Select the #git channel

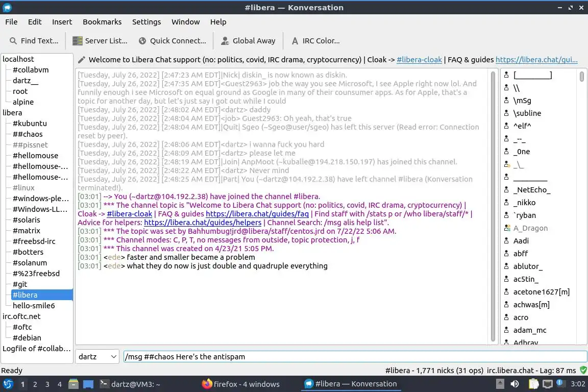tap(20, 284)
